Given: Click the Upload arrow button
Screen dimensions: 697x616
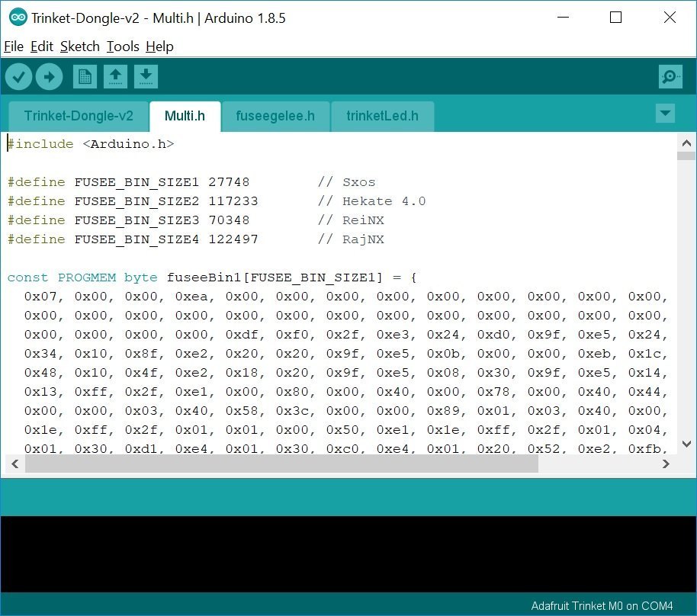Looking at the screenshot, I should [x=49, y=76].
